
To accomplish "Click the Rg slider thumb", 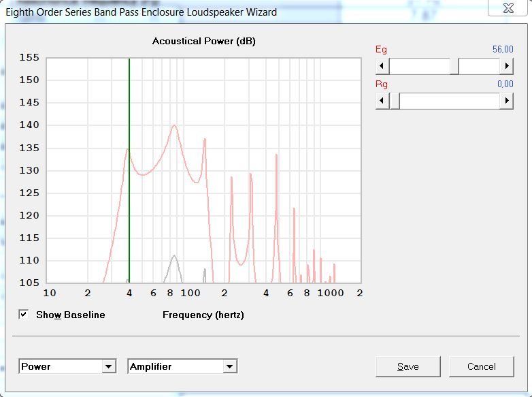I will coord(395,101).
